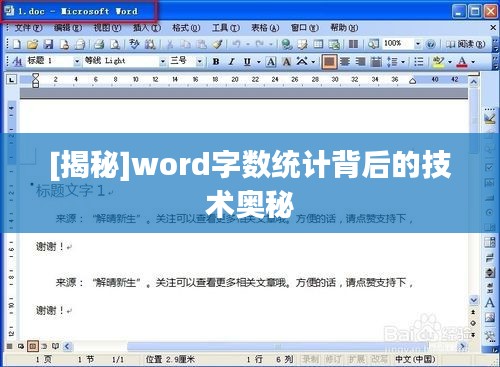
Task: Click the Format Painter brush icon
Action: pyautogui.click(x=217, y=44)
